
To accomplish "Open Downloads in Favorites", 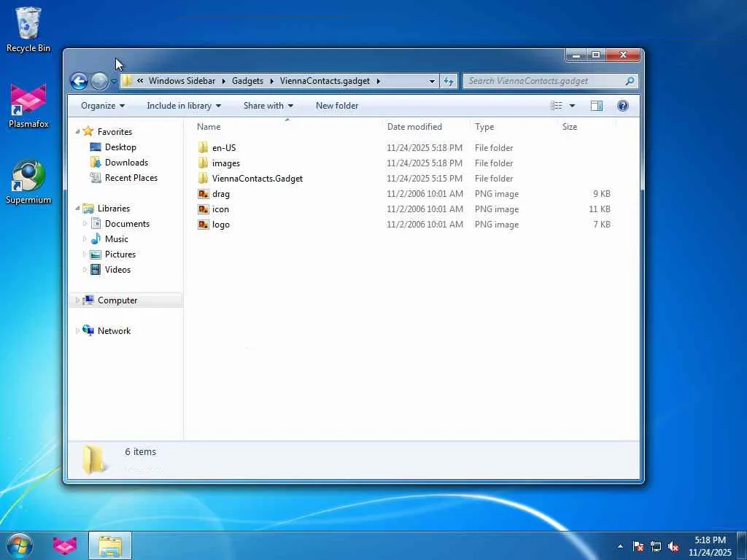I will click(x=126, y=163).
